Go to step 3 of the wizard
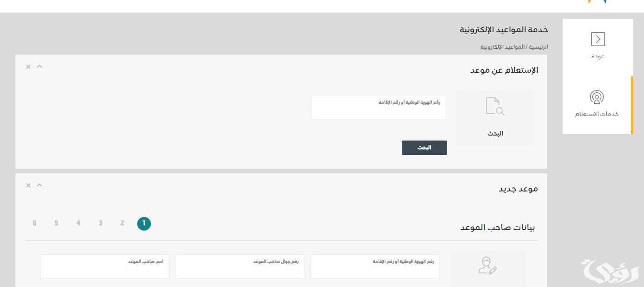The height and width of the screenshot is (287, 644). point(100,223)
